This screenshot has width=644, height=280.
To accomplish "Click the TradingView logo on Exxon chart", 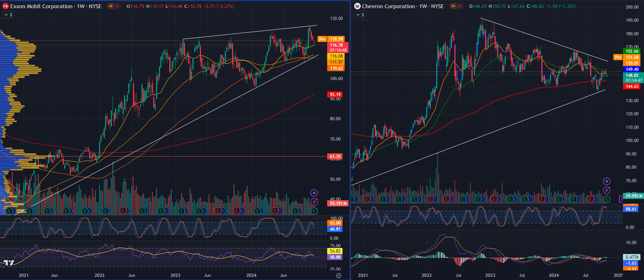I will [9, 263].
